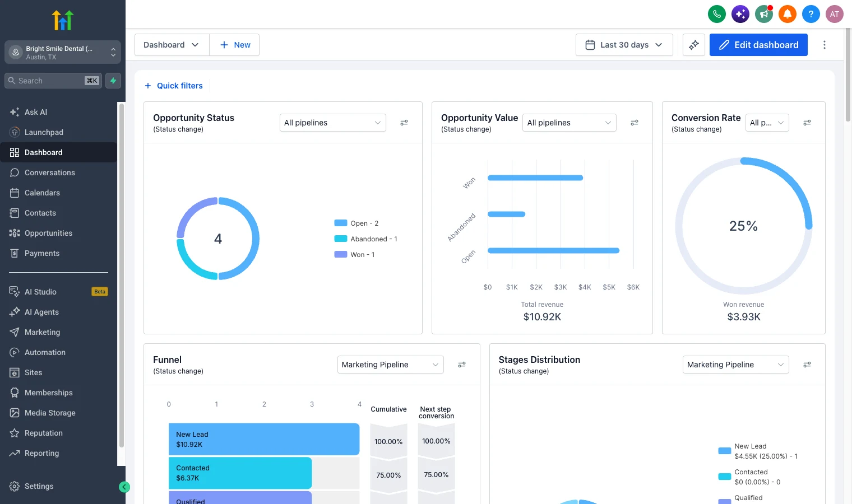Click Total revenue $10.92K value
Screen dimensions: 852x504
(x=542, y=317)
